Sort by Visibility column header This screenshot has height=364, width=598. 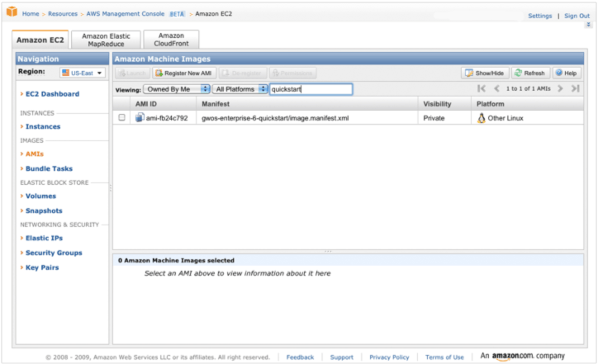click(444, 104)
